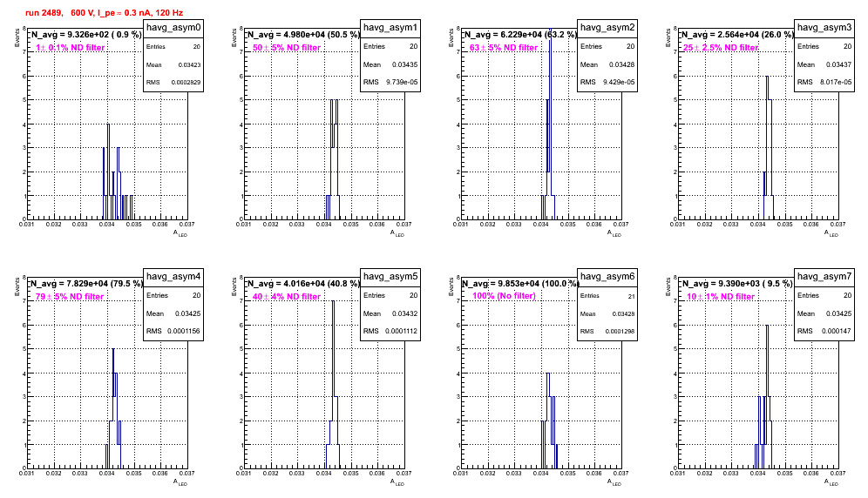This screenshot has width=868, height=498.
Task: Click Mean 0.03435 in havg_asym1 stats
Action: (390, 64)
